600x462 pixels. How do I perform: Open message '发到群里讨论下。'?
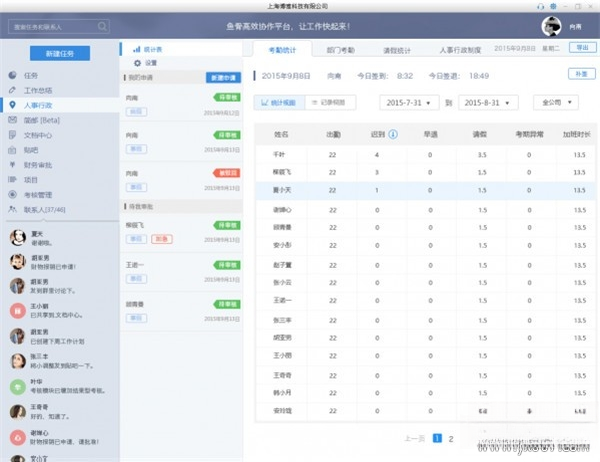coord(53,291)
